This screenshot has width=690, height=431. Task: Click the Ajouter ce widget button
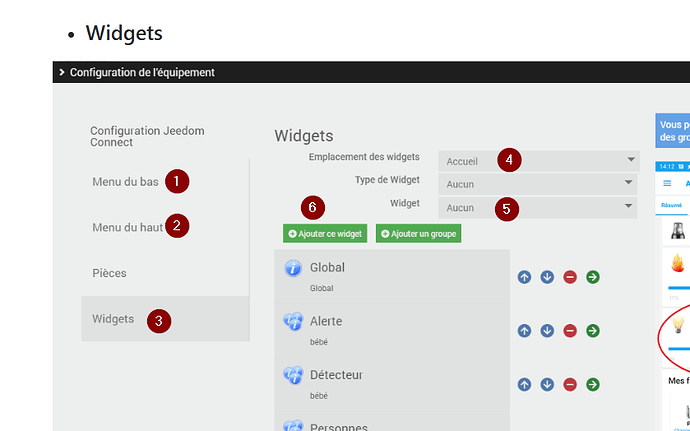coord(325,233)
